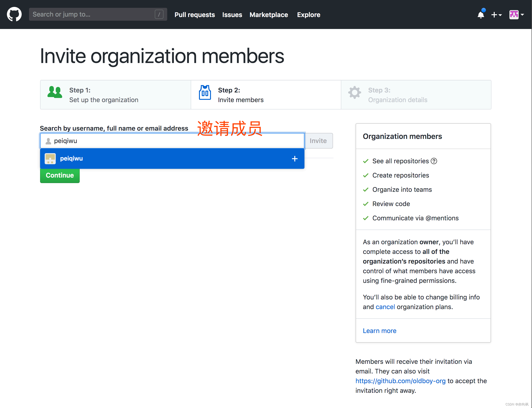Click the Step 3 gear icon
This screenshot has width=532, height=408.
pos(354,92)
